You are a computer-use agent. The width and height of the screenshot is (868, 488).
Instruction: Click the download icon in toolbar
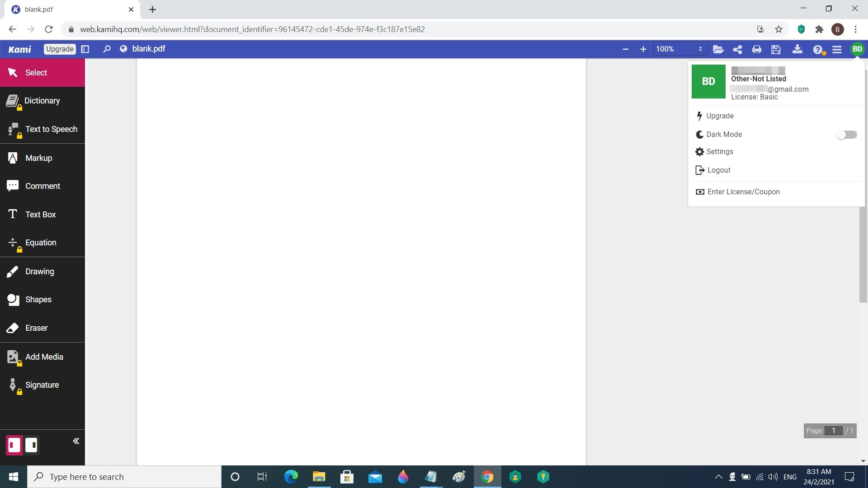point(797,49)
